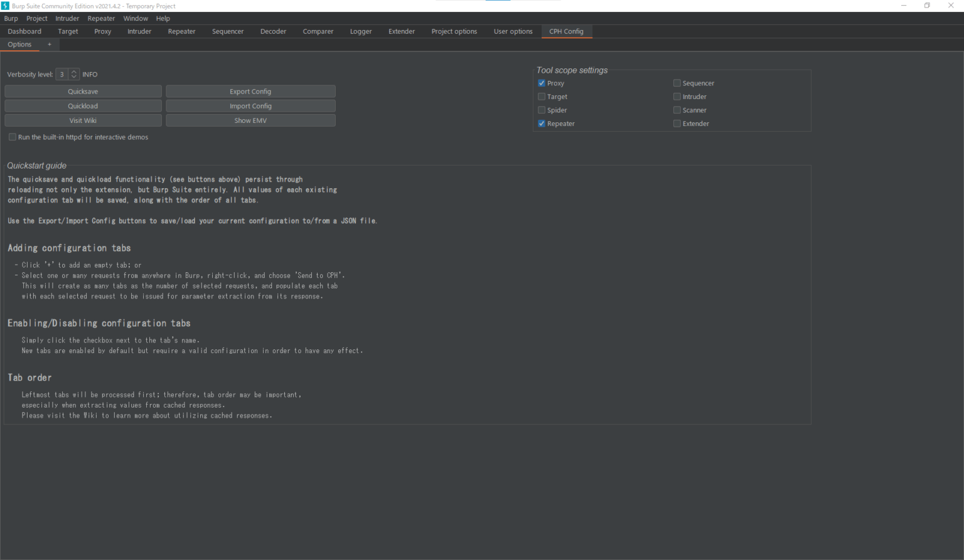
Task: Switch to the Dashboard tab
Action: (x=24, y=31)
